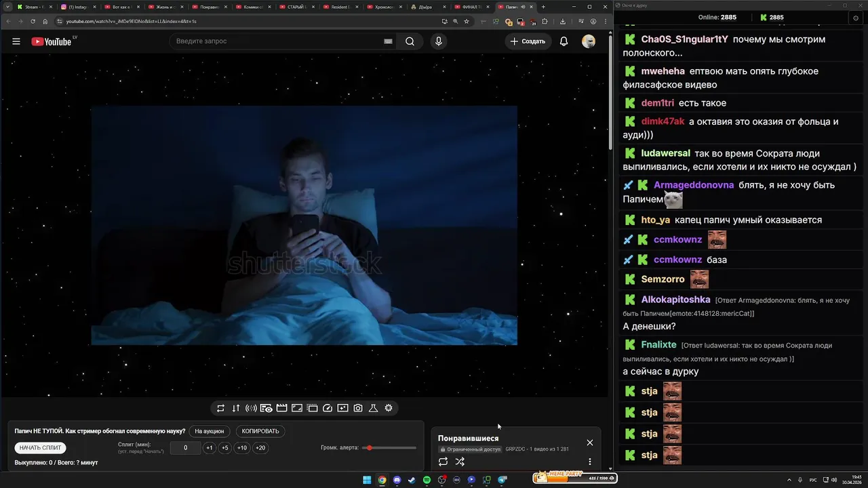
Task: Mute the current tab via its speaker icon
Action: pos(523,7)
